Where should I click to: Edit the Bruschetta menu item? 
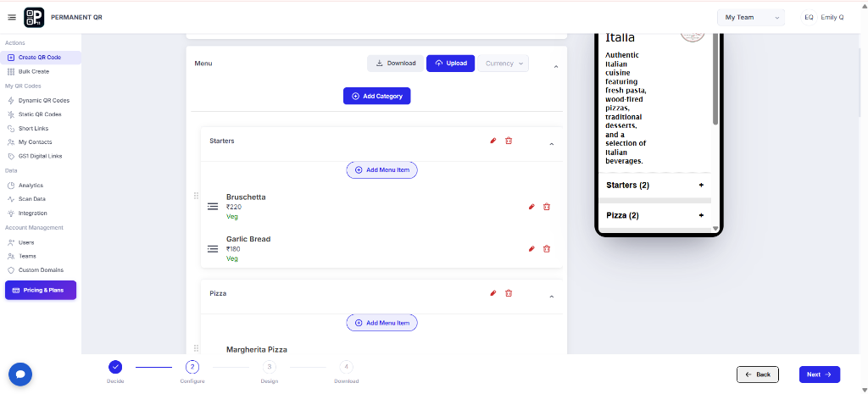coord(531,207)
